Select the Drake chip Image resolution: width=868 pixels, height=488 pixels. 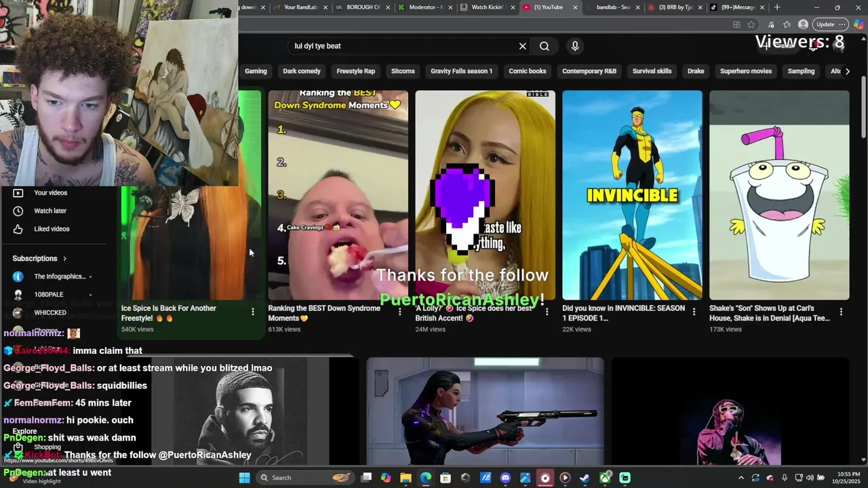click(x=696, y=71)
